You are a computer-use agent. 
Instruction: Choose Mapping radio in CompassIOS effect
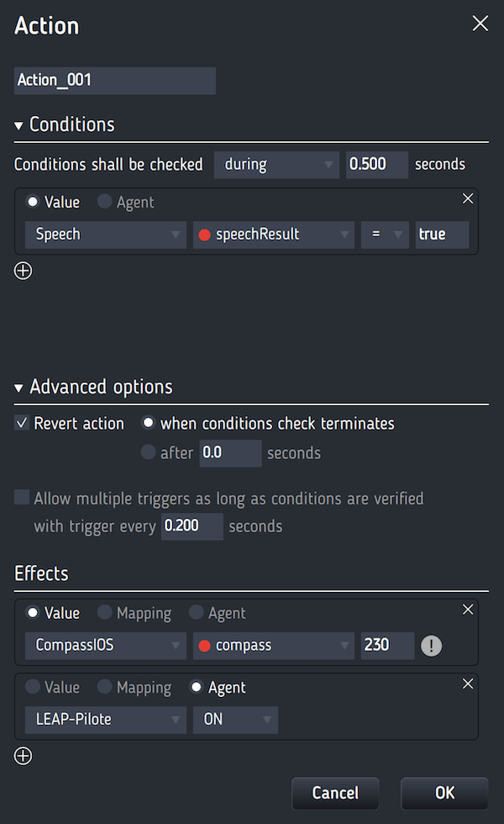pos(104,612)
